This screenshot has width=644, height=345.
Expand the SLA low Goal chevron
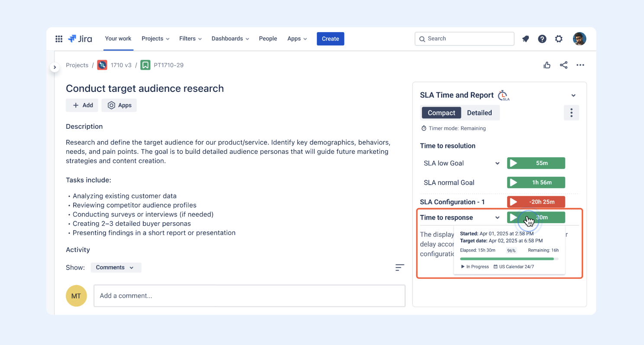coord(497,163)
